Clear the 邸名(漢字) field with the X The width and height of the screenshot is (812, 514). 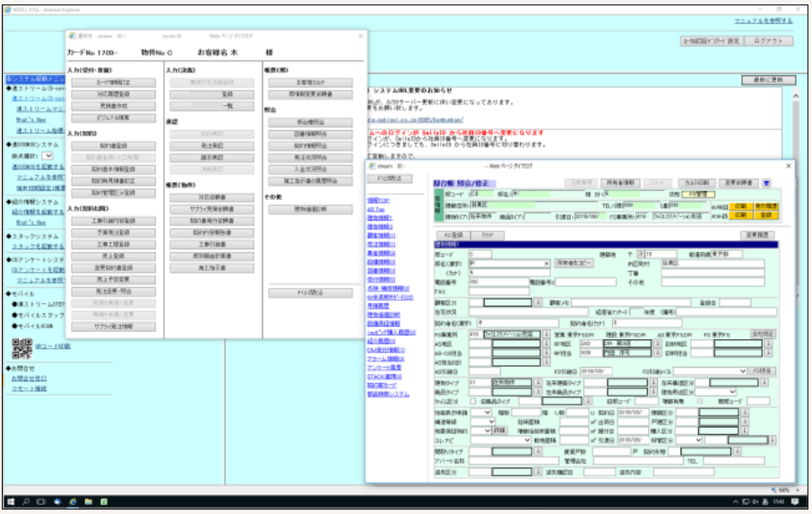(547, 264)
